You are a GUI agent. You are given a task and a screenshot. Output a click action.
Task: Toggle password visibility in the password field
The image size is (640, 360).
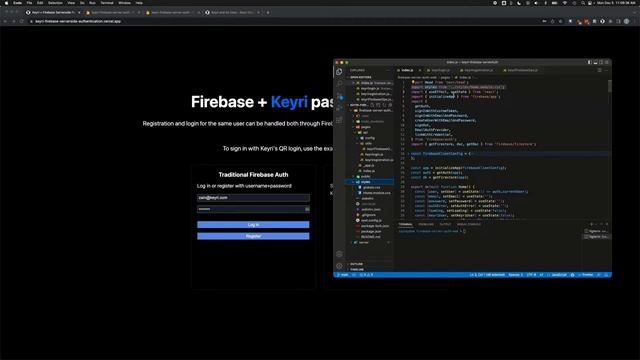point(307,209)
